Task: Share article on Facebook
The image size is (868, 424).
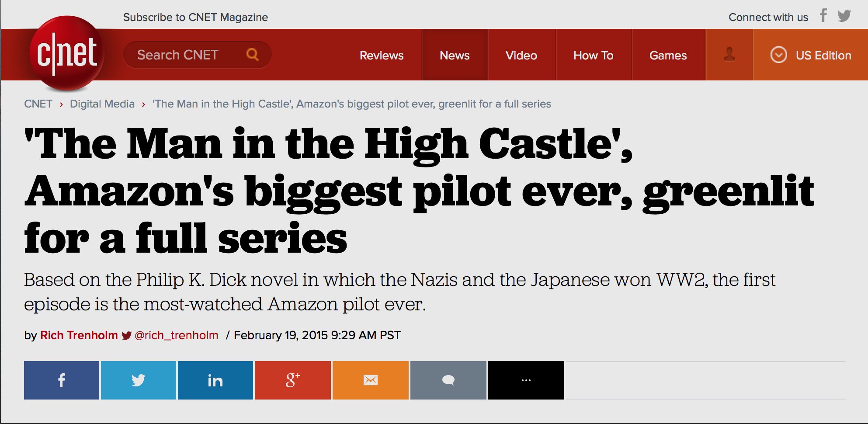Action: click(62, 380)
